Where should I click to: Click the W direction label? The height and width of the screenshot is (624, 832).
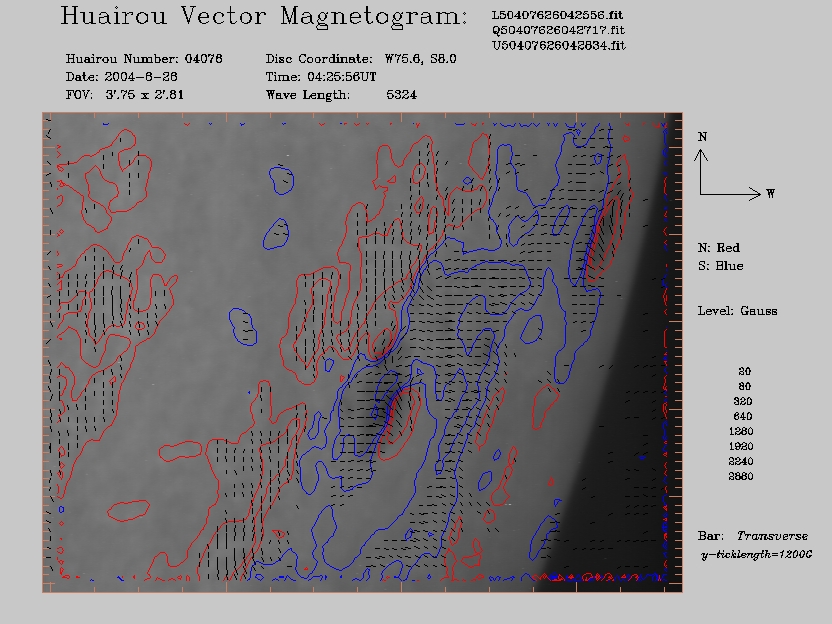770,194
